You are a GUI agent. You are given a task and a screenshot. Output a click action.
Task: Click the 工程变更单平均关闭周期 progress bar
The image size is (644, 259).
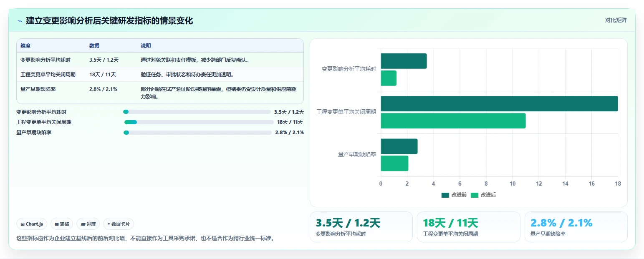[199, 122]
